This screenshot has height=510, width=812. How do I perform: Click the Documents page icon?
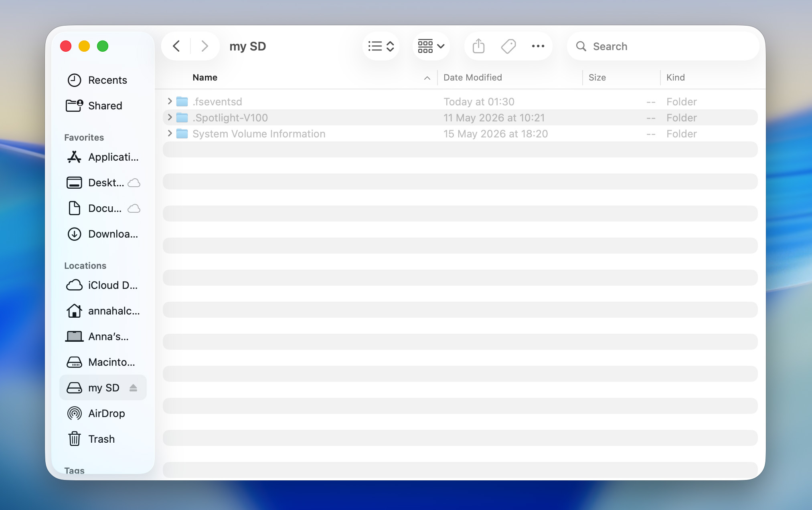[x=74, y=208]
